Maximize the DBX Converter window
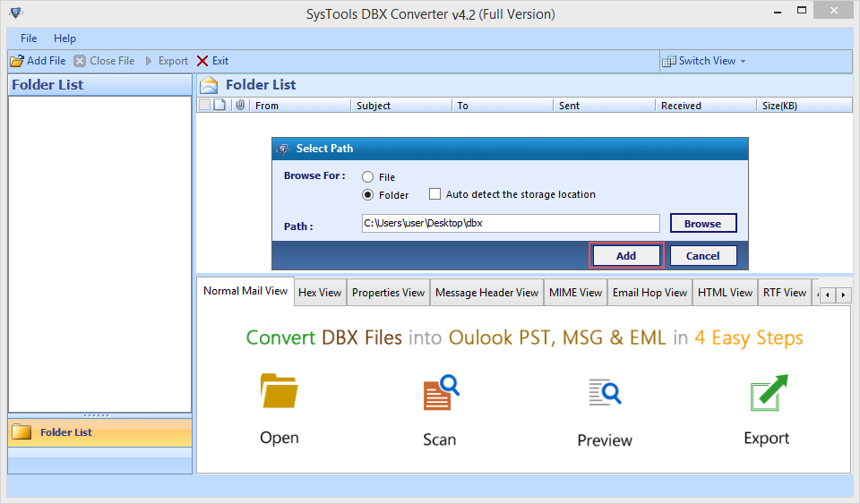Viewport: 860px width, 504px height. [x=802, y=11]
